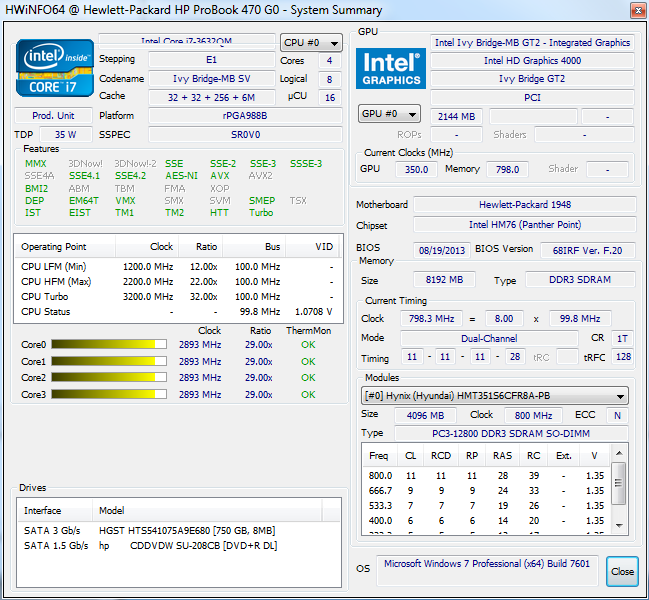Image resolution: width=649 pixels, height=600 pixels.
Task: Click the BIOS date 08/19/2013
Action: point(442,250)
